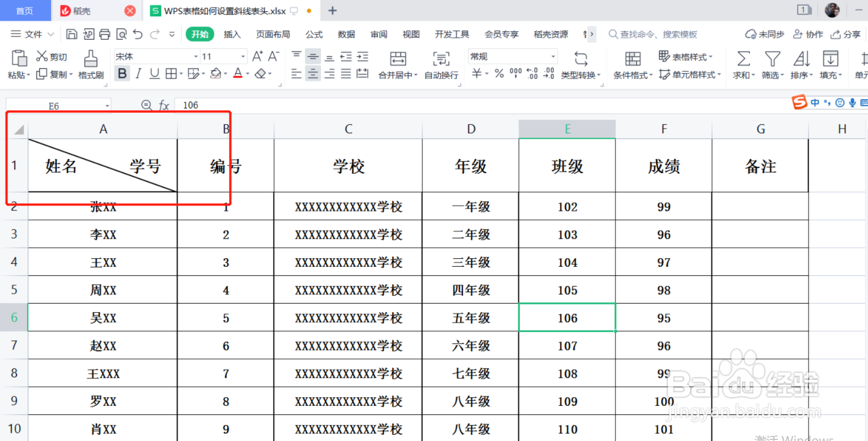868x441 pixels.
Task: Click the 求和 sum icon
Action: click(742, 65)
